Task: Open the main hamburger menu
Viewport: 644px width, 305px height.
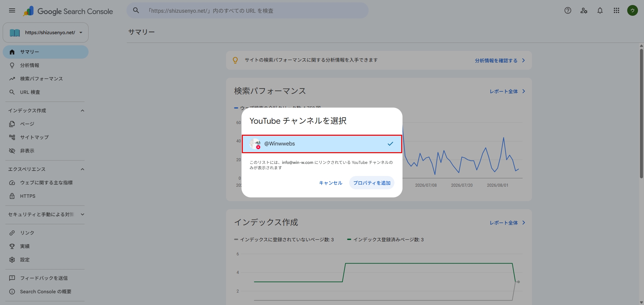Action: pos(12,11)
